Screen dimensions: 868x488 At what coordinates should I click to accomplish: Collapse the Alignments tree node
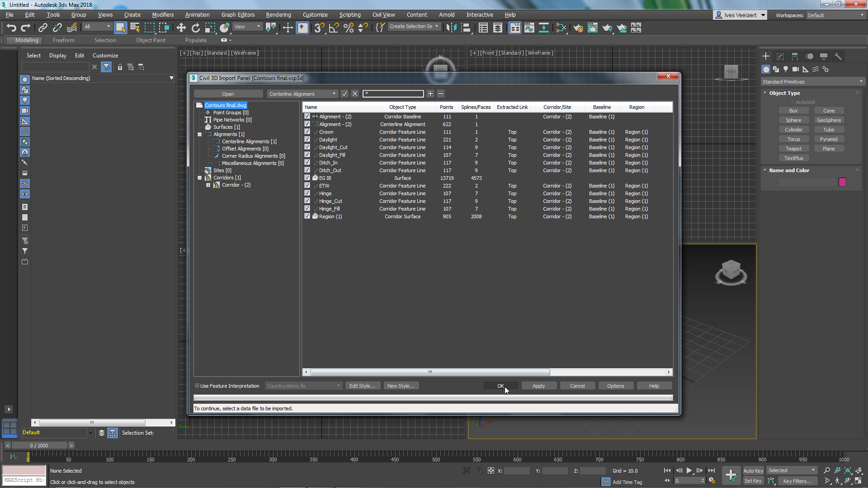[x=199, y=135]
